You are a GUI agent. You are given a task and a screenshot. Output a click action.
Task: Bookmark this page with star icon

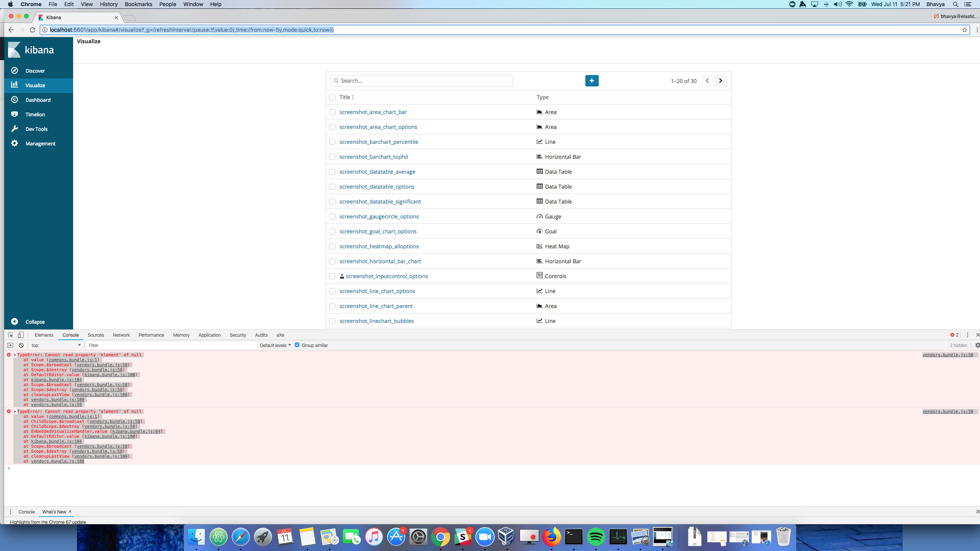click(965, 30)
